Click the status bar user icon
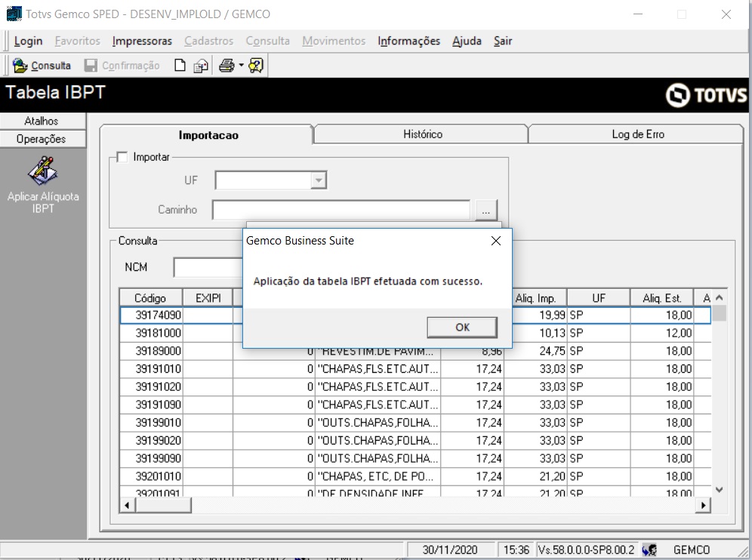This screenshot has width=752, height=560. [x=649, y=549]
